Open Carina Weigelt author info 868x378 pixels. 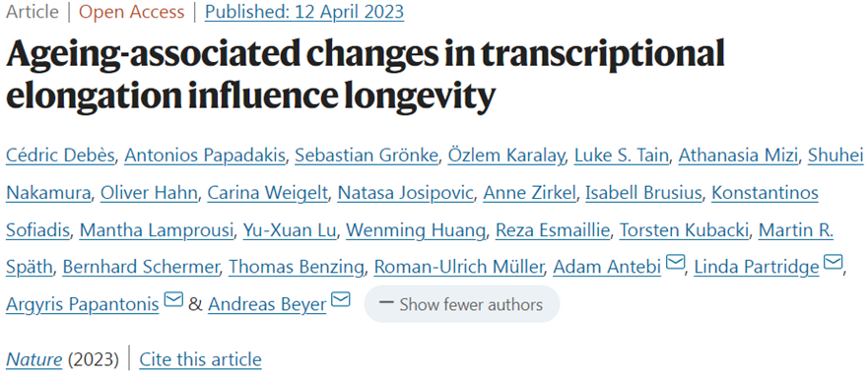267,194
